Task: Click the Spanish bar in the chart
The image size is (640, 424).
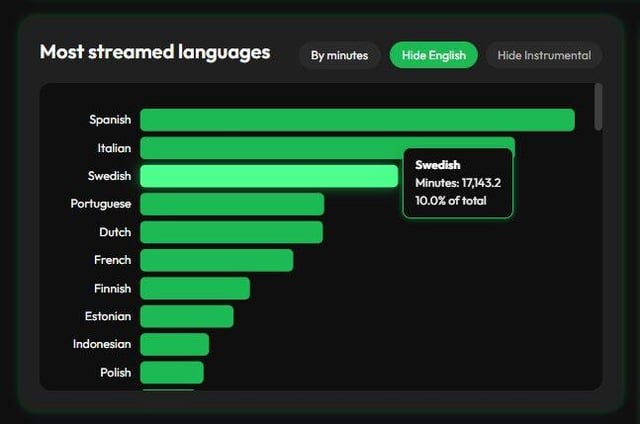Action: 357,120
